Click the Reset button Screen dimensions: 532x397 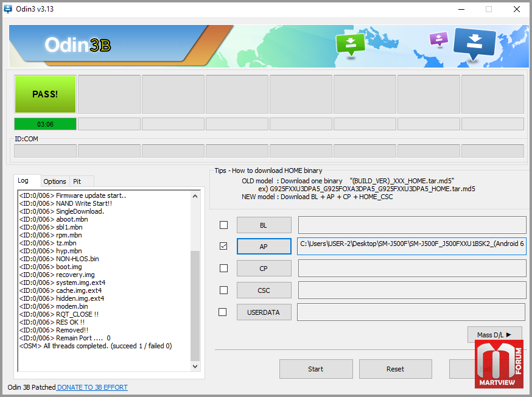tap(396, 369)
